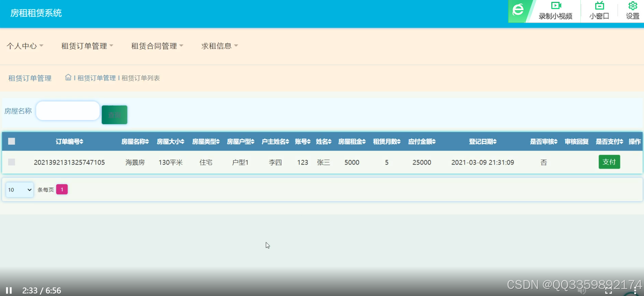Click the rent value 5000
The width and height of the screenshot is (644, 296).
[x=352, y=162]
